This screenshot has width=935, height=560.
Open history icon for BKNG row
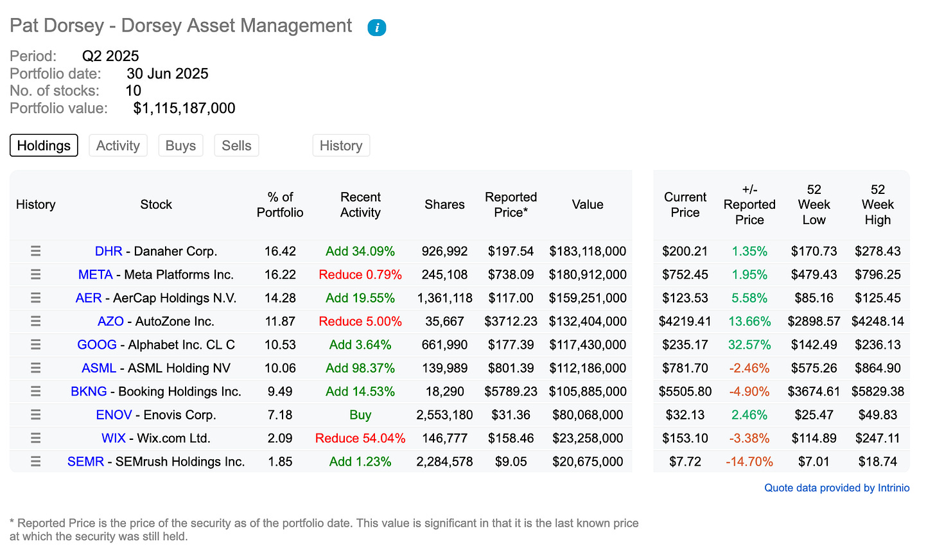pyautogui.click(x=35, y=391)
